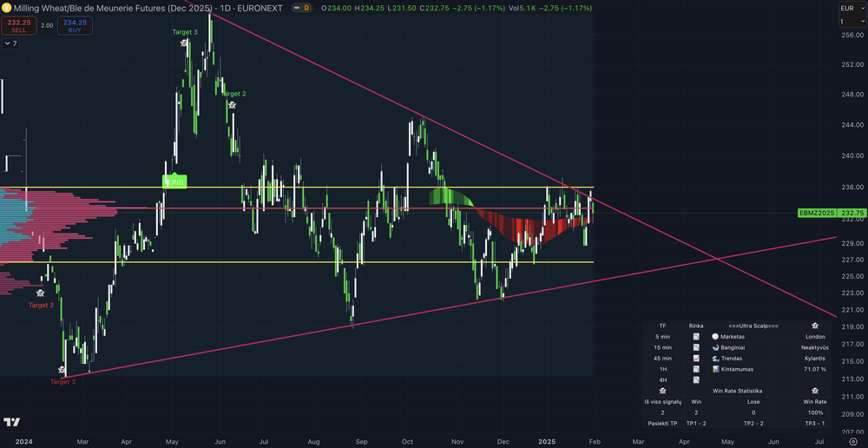The height and width of the screenshot is (448, 868).
Task: Click the Sep label on time axis
Action: pos(361,441)
